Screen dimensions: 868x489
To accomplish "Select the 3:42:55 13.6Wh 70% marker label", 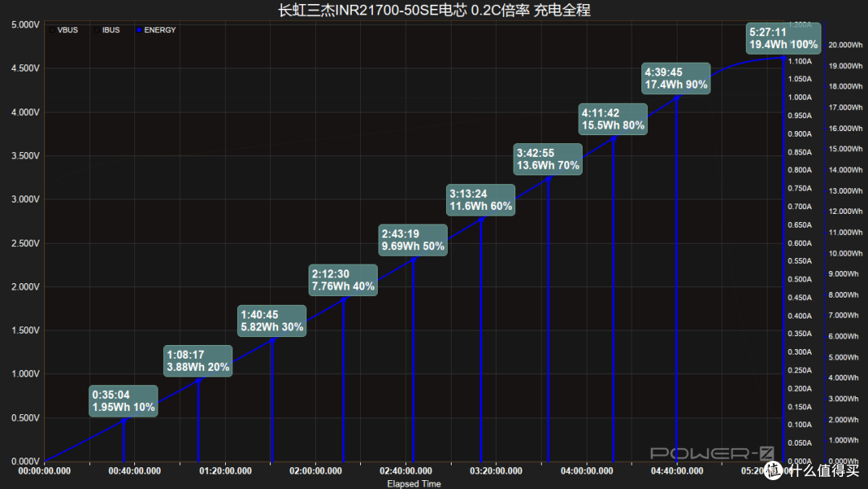I will [548, 159].
